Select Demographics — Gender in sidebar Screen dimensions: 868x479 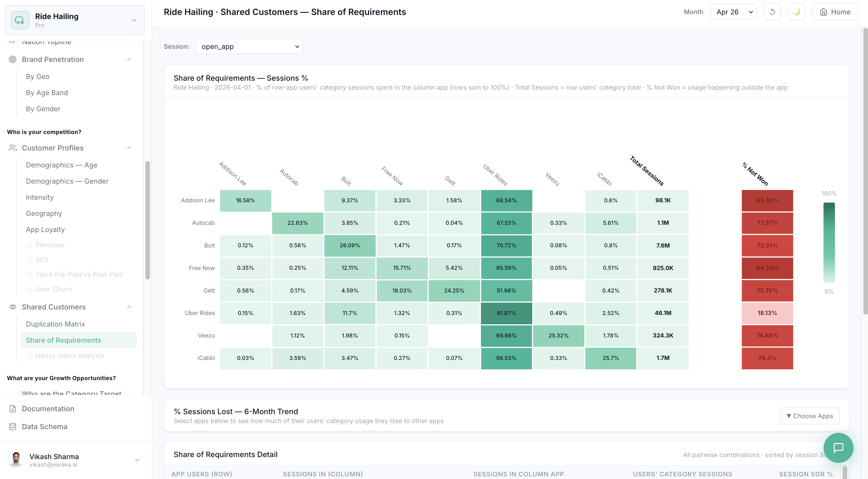pos(67,181)
